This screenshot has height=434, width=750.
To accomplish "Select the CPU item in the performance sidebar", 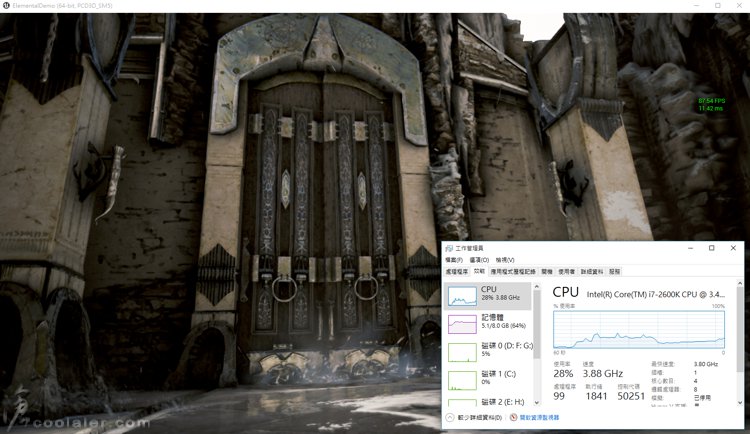I will point(488,296).
